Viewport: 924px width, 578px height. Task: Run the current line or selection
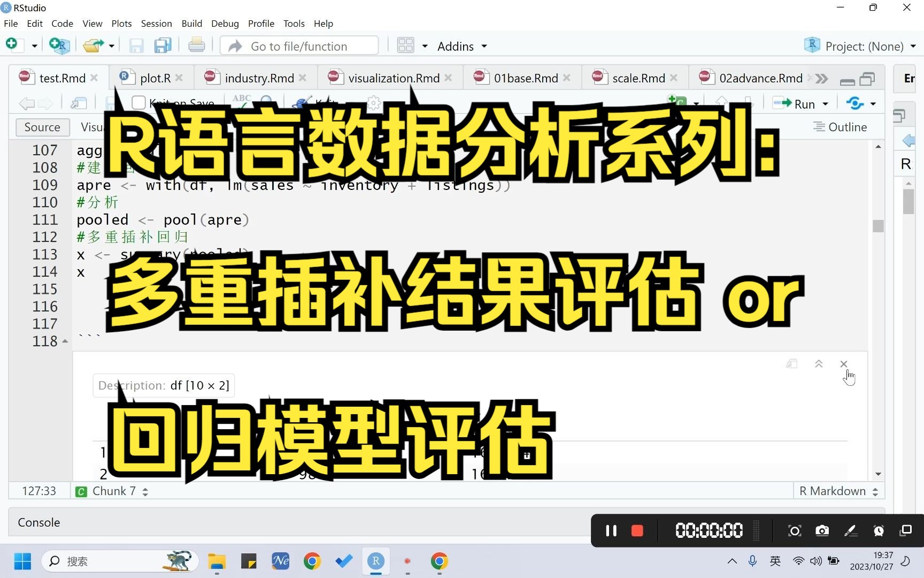(x=795, y=104)
